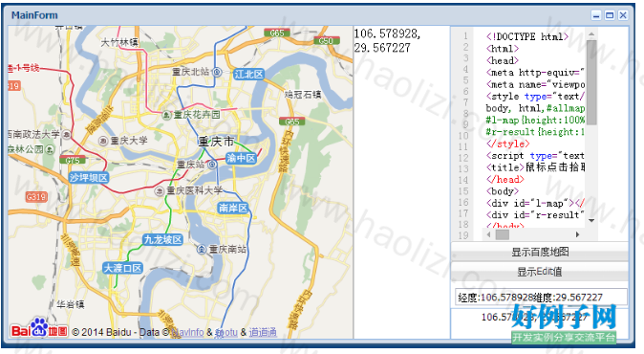This screenshot has width=644, height=354.
Task: Click the code editor scroll-up arrow
Action: point(591,34)
